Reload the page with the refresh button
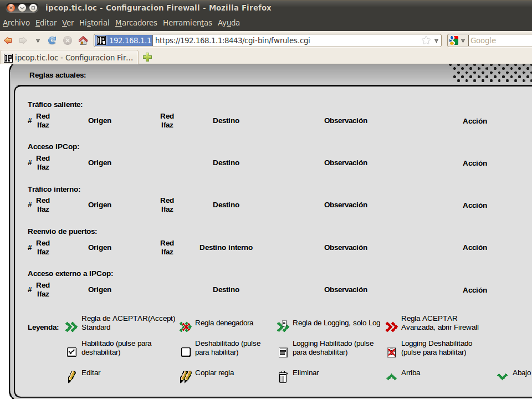Viewport: 532px width, 399px height. [x=52, y=40]
